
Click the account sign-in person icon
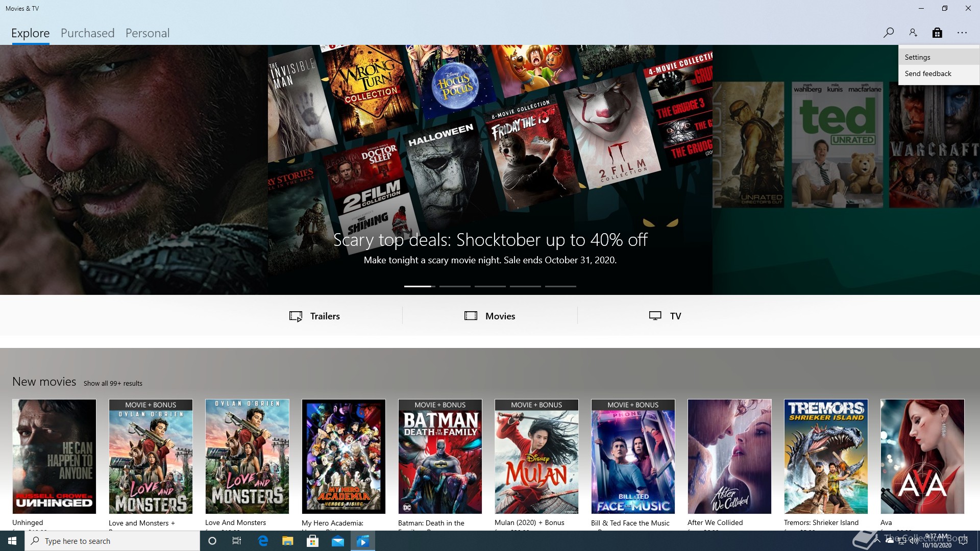click(913, 33)
